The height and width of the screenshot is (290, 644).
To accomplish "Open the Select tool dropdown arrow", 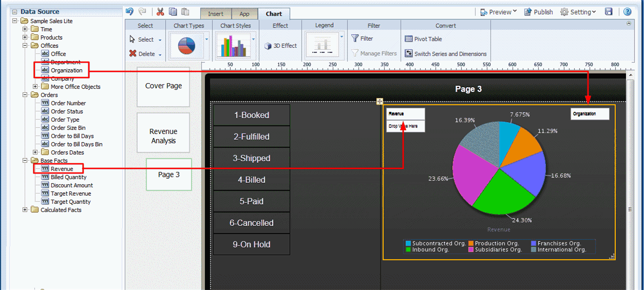I will pyautogui.click(x=160, y=40).
